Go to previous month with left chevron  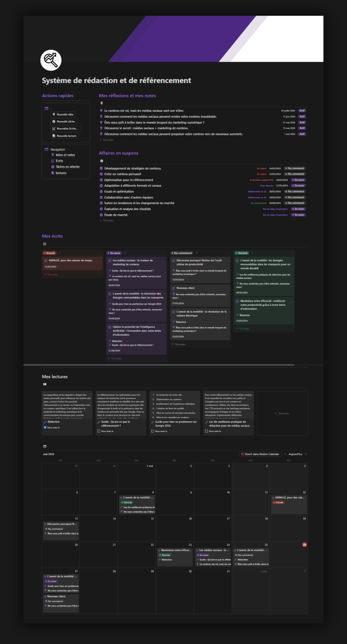coord(285,454)
